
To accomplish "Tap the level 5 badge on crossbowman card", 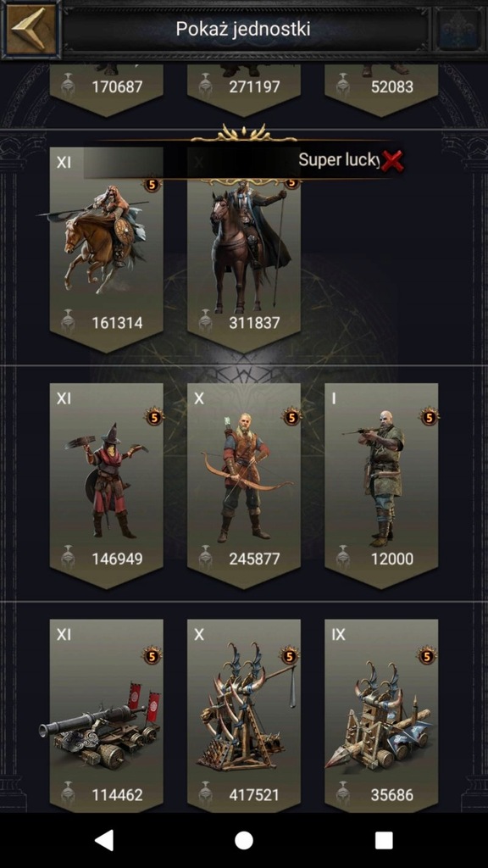I will pos(428,415).
